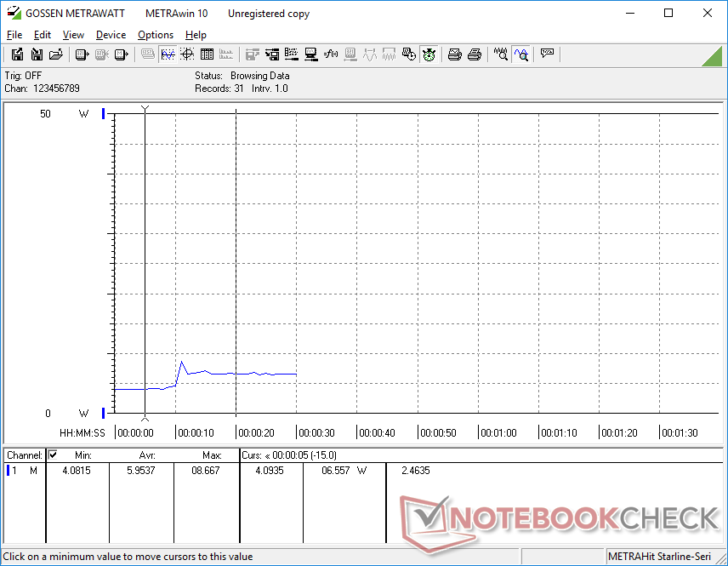Open the monitor device settings icon
The image size is (728, 566).
click(x=311, y=54)
